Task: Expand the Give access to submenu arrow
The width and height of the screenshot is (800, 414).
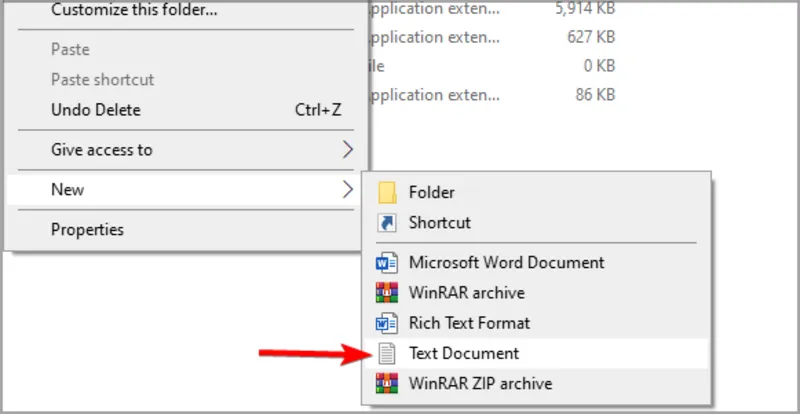Action: [347, 150]
